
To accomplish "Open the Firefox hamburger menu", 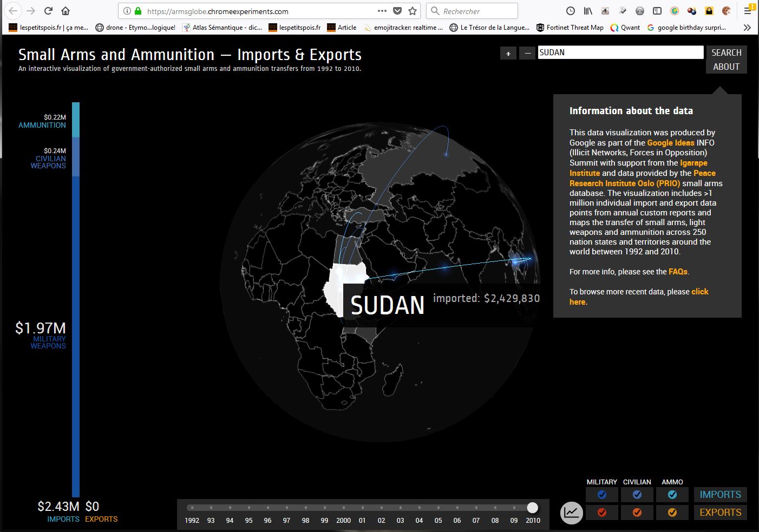I will click(747, 11).
